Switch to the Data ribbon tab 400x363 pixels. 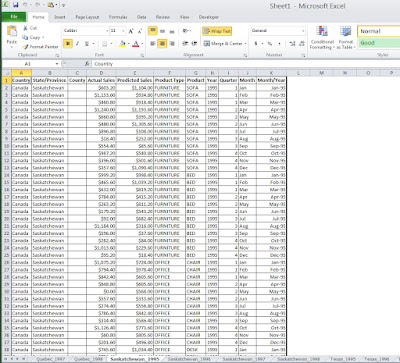[141, 17]
